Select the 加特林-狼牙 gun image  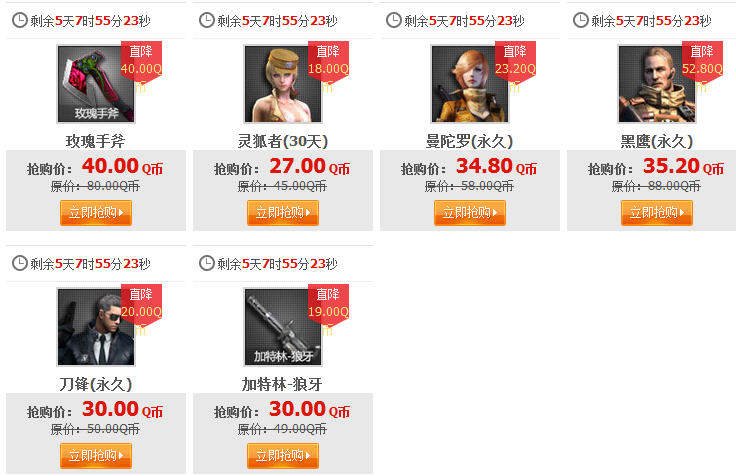coord(283,327)
